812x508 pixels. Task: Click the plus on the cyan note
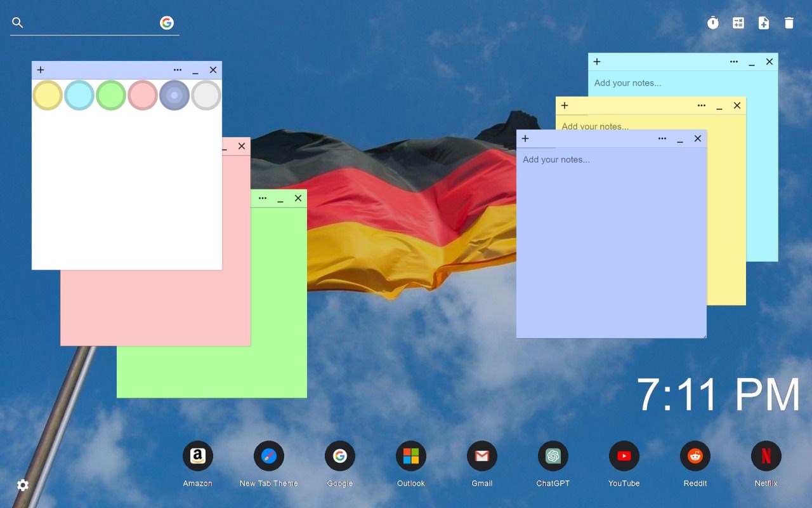point(597,62)
